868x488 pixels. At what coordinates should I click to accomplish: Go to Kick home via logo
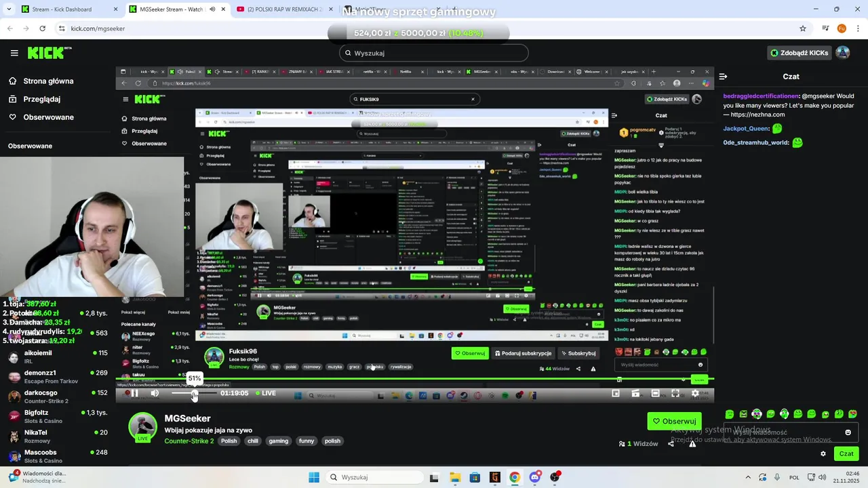[x=49, y=53]
